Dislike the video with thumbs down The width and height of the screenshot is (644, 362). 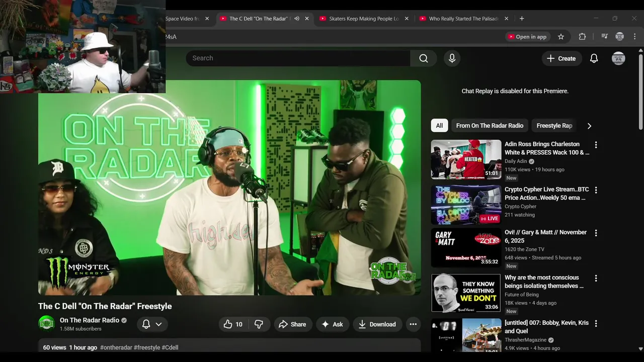[x=259, y=324]
